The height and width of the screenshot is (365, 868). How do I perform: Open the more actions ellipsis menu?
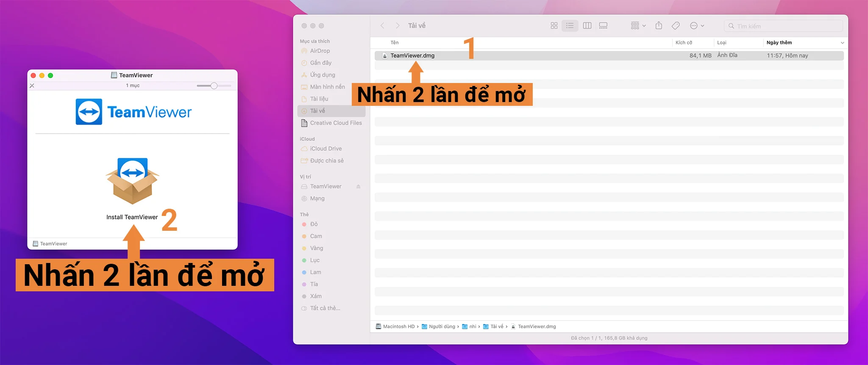697,26
